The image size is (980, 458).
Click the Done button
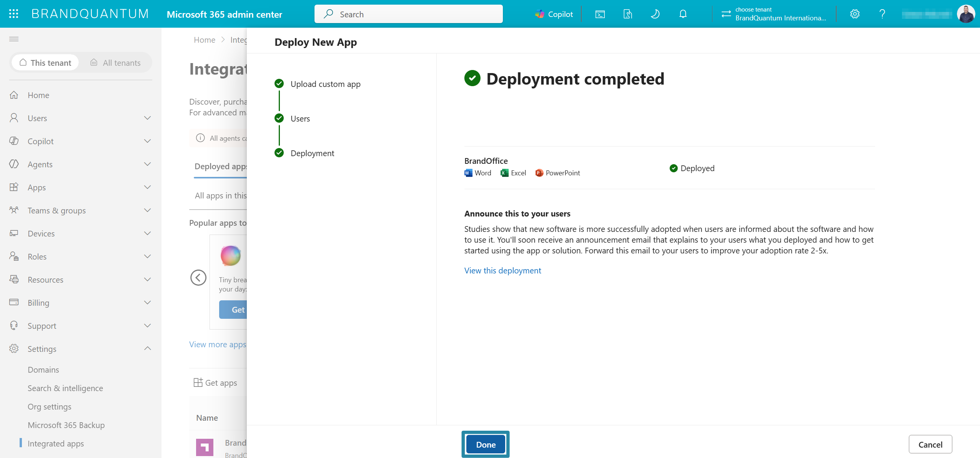486,445
